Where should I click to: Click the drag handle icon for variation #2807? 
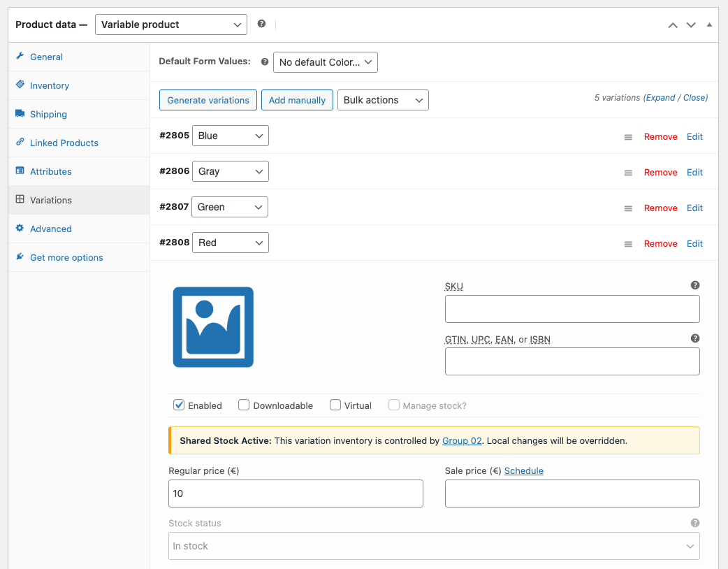[x=628, y=208]
